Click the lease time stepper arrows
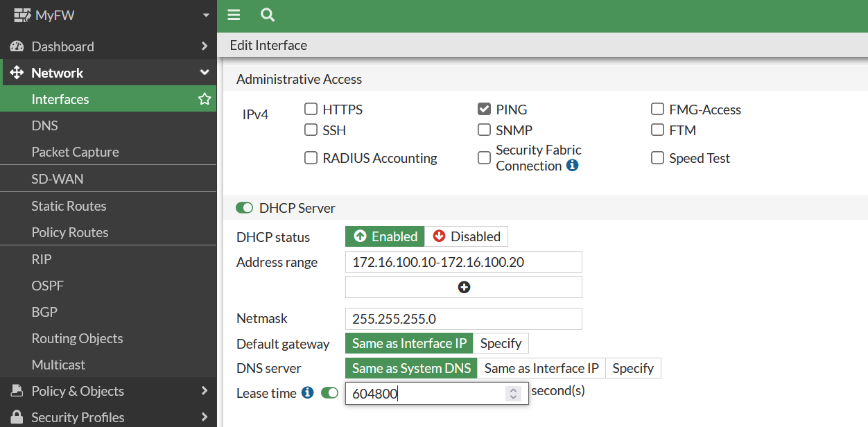This screenshot has width=868, height=427. click(513, 394)
